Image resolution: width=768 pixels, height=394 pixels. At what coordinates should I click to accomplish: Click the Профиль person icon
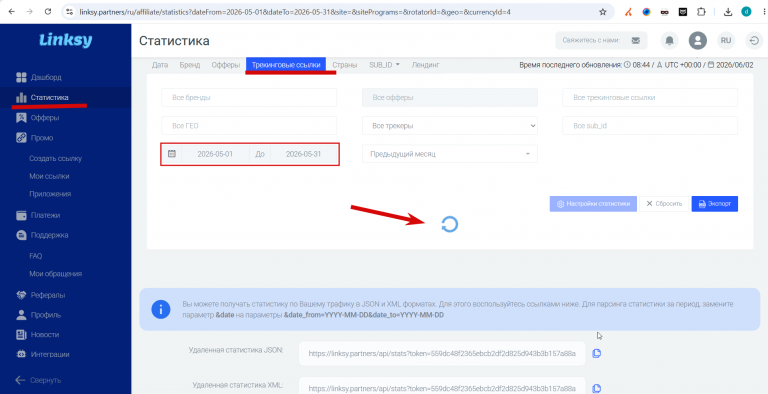(21, 315)
